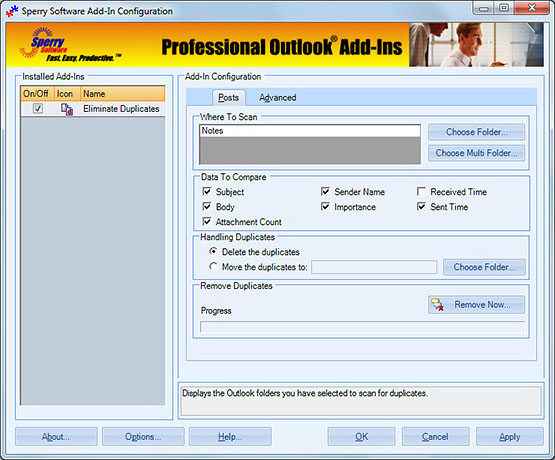555x460 pixels.
Task: Open the Advanced tab
Action: tap(278, 98)
